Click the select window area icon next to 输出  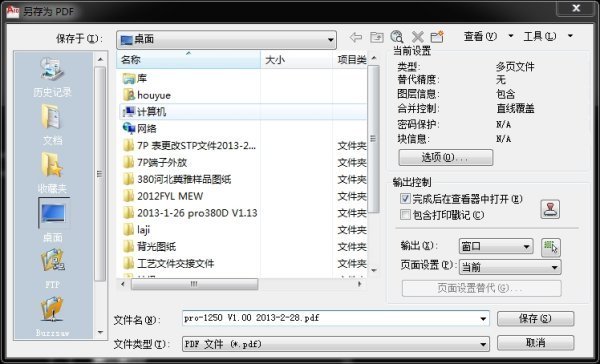[551, 247]
